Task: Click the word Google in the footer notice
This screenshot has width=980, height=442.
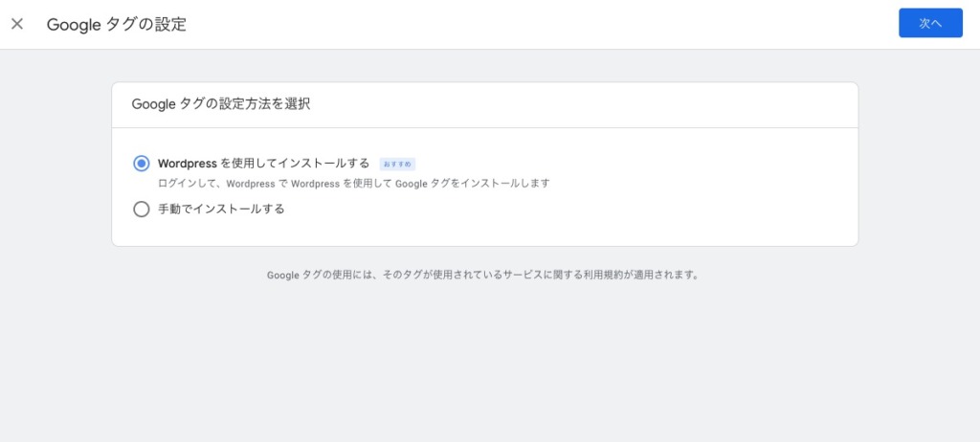Action: pos(283,276)
